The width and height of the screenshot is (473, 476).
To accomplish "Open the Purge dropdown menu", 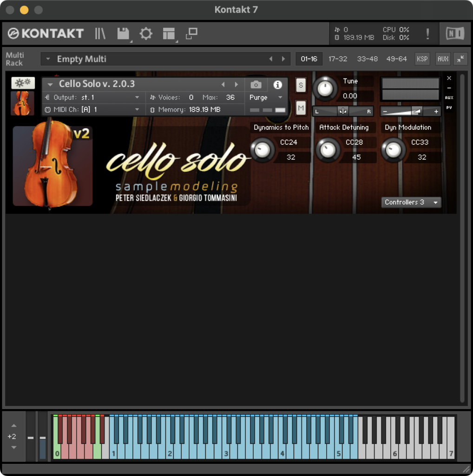I will tap(266, 98).
